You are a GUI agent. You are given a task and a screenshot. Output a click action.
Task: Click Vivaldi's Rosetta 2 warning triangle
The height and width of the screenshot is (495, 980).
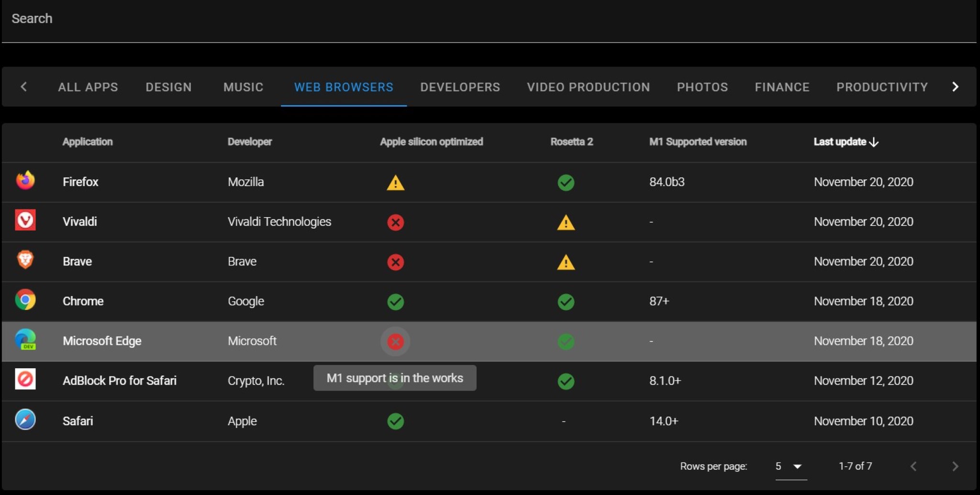click(566, 222)
